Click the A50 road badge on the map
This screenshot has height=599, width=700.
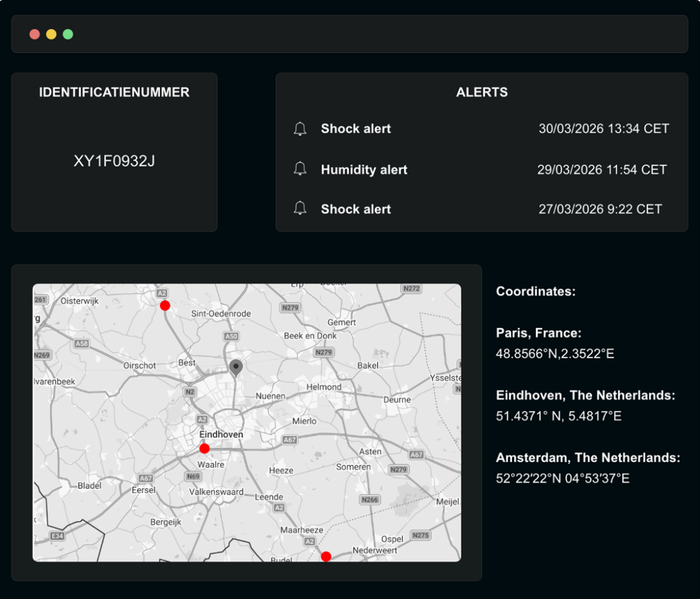pos(232,336)
